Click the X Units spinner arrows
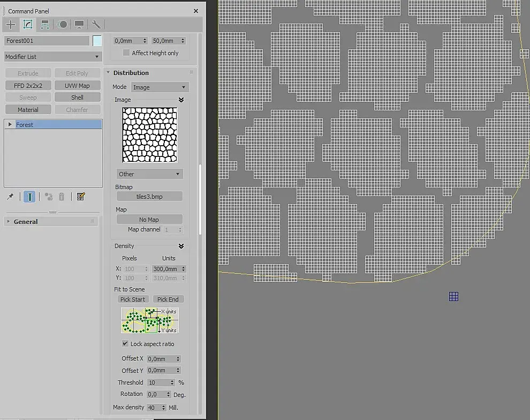This screenshot has width=530, height=420. [184, 269]
